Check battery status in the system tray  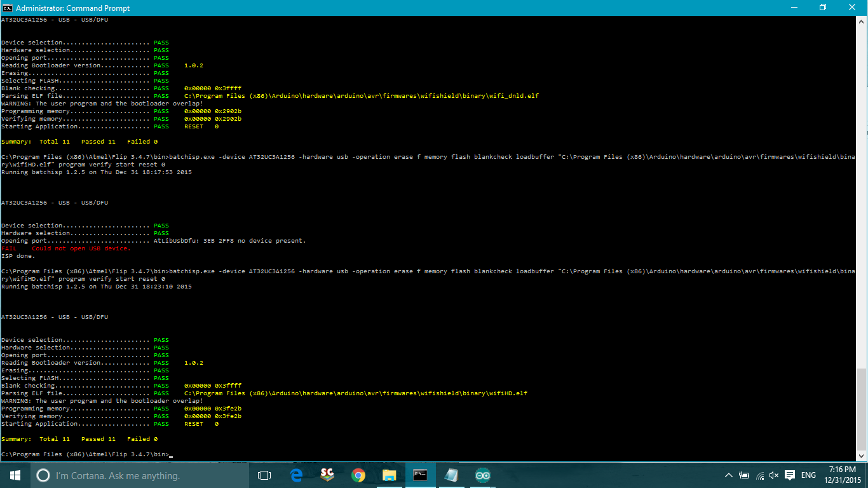[x=743, y=475]
